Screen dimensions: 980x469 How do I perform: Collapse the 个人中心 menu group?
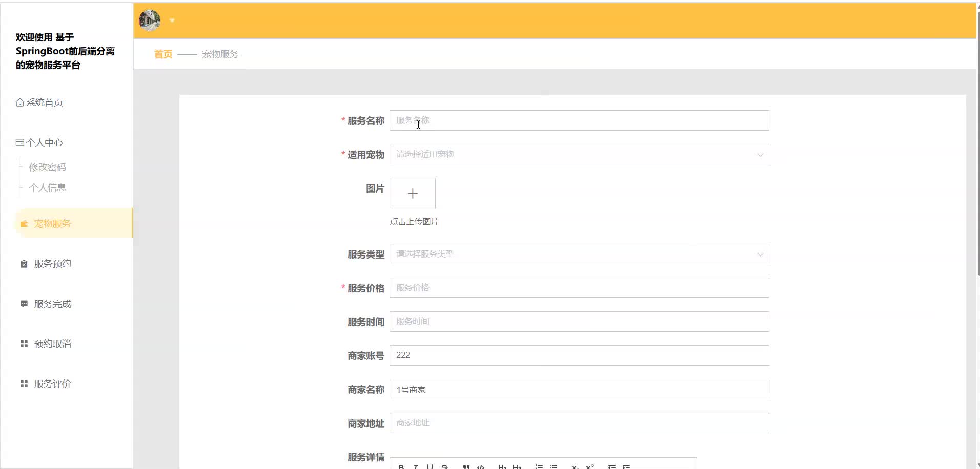39,142
